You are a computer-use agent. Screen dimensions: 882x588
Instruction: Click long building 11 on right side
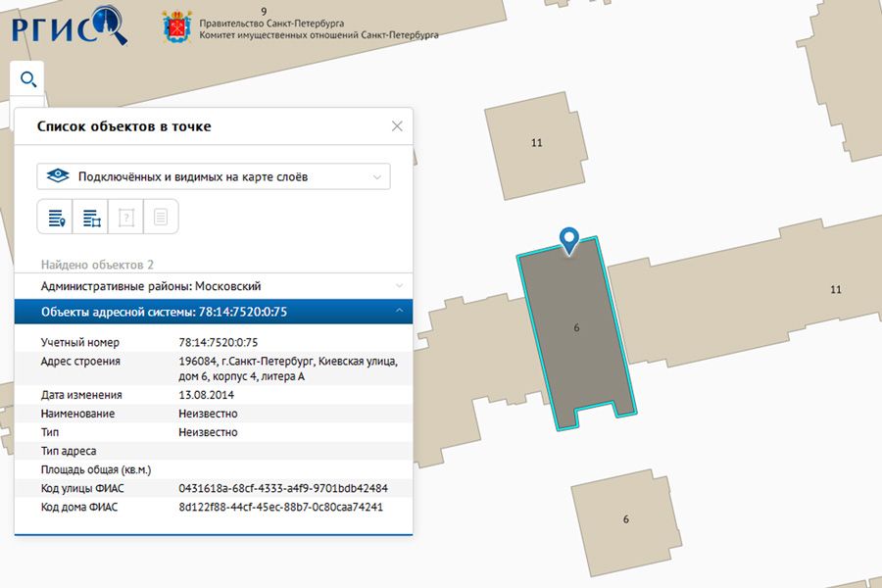pyautogui.click(x=748, y=293)
